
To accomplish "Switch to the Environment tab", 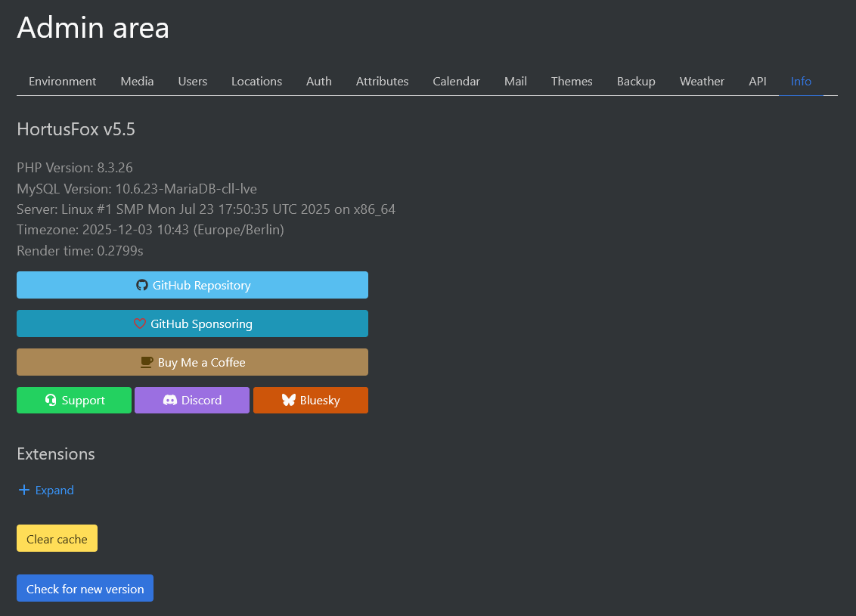I will (62, 81).
